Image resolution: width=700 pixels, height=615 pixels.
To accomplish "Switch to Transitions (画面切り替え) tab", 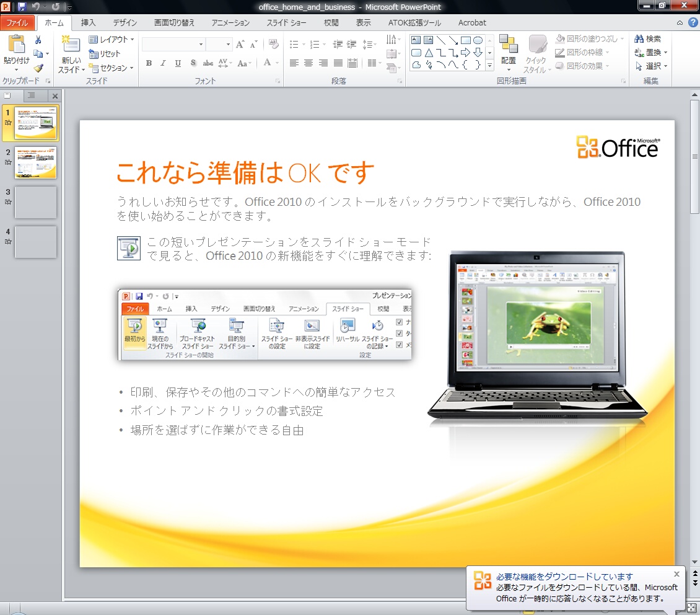I will pyautogui.click(x=174, y=23).
